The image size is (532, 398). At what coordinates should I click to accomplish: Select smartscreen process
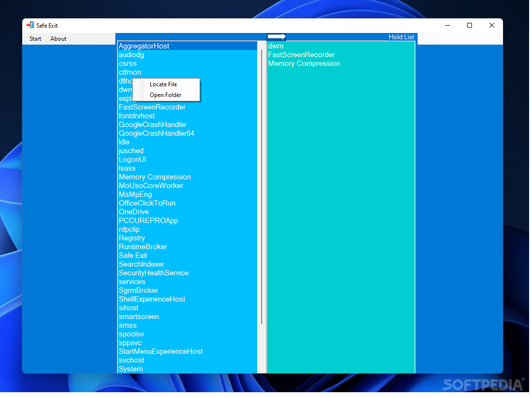click(x=188, y=317)
